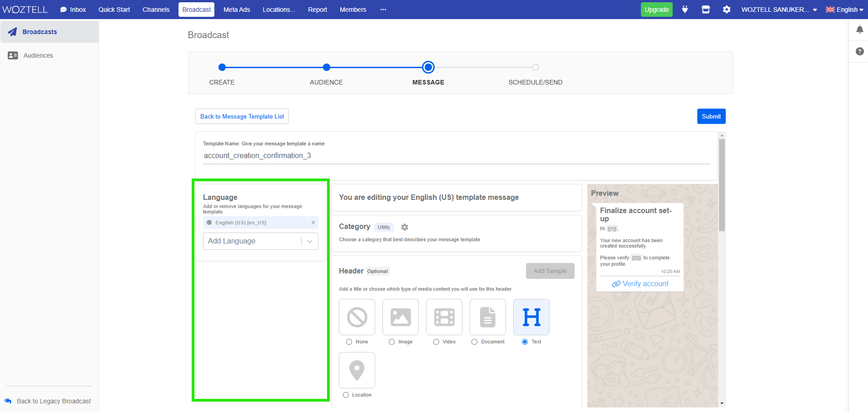Click the Category settings gear icon
This screenshot has width=868, height=412.
(x=405, y=227)
